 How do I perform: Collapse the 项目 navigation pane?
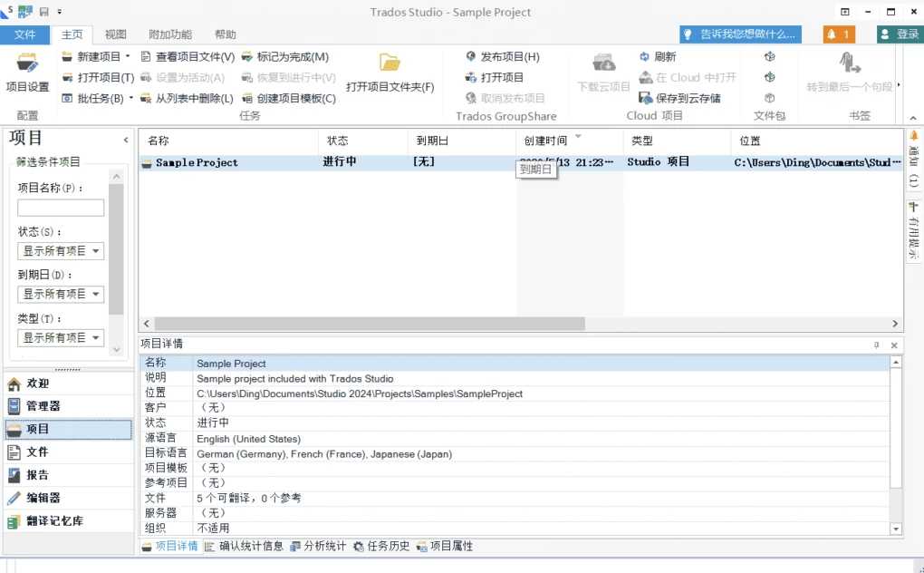pyautogui.click(x=126, y=140)
